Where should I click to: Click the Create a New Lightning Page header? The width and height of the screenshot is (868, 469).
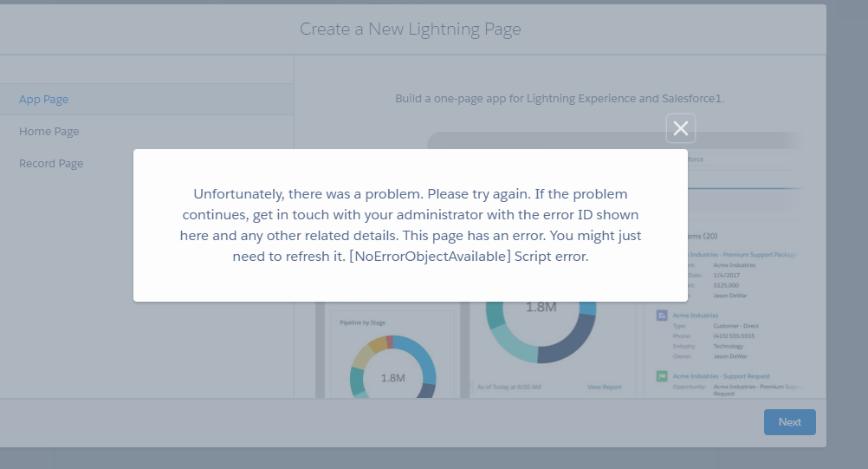click(x=411, y=29)
